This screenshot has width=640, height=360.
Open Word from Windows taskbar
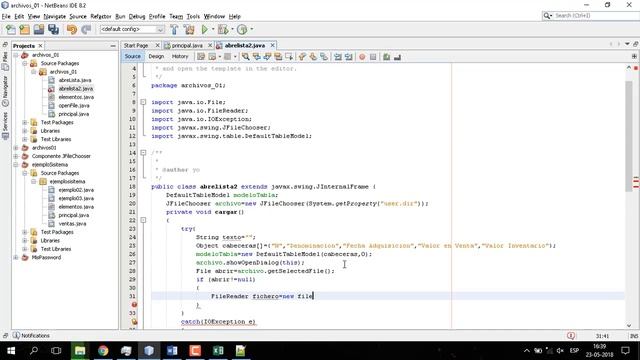[x=172, y=351]
